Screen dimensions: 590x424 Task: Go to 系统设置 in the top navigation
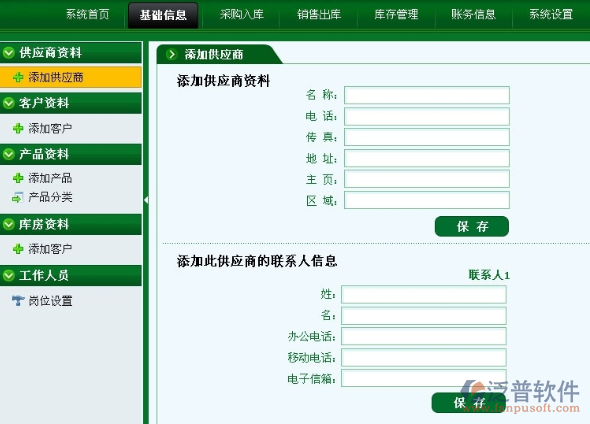click(x=551, y=14)
